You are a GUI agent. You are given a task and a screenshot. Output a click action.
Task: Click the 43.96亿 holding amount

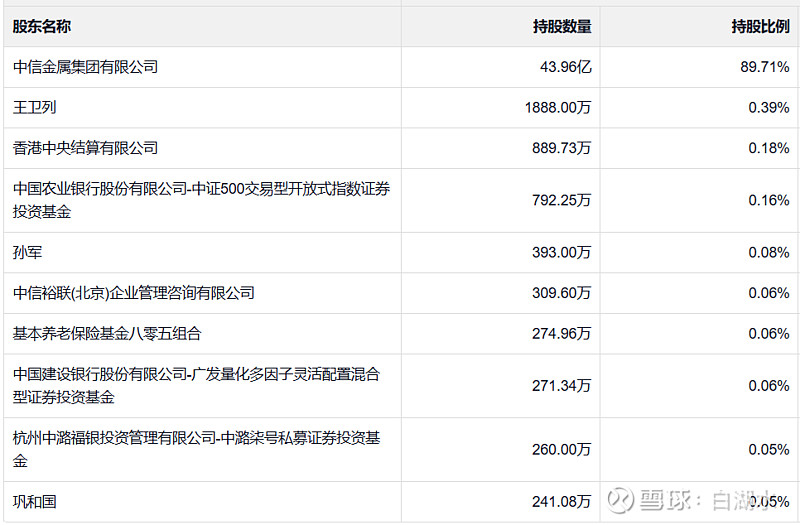tap(565, 67)
